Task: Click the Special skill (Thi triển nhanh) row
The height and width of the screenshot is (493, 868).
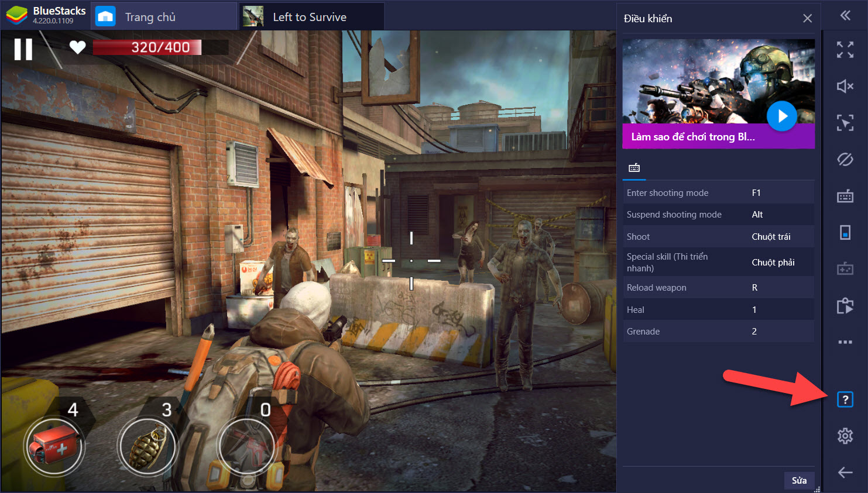Action: pyautogui.click(x=718, y=262)
